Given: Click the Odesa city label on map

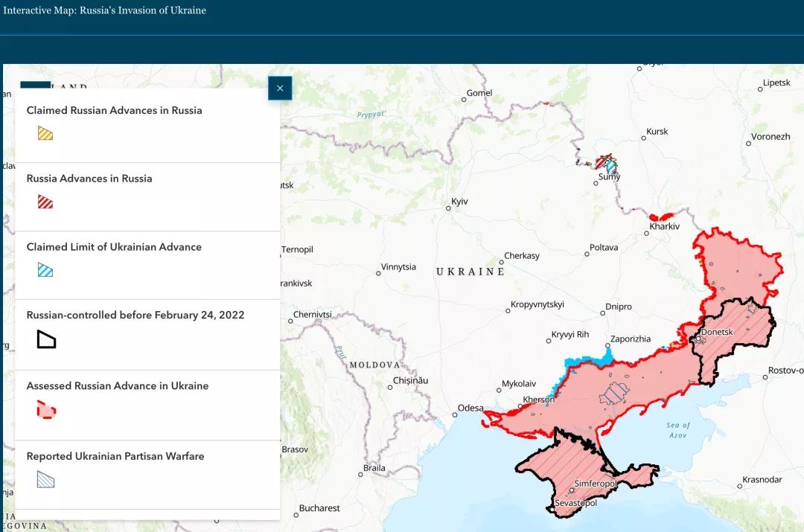Looking at the screenshot, I should [470, 408].
